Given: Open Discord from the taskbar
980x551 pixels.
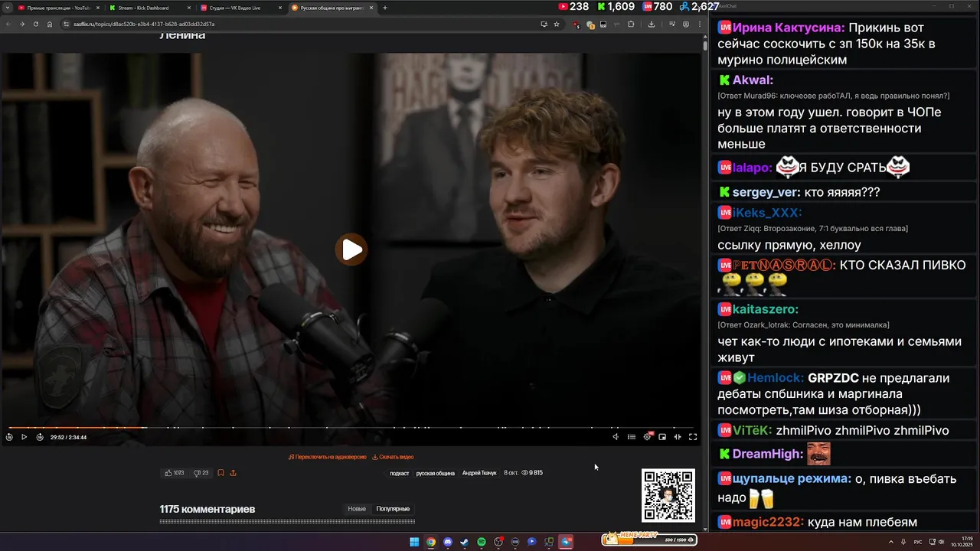Looking at the screenshot, I should click(448, 542).
